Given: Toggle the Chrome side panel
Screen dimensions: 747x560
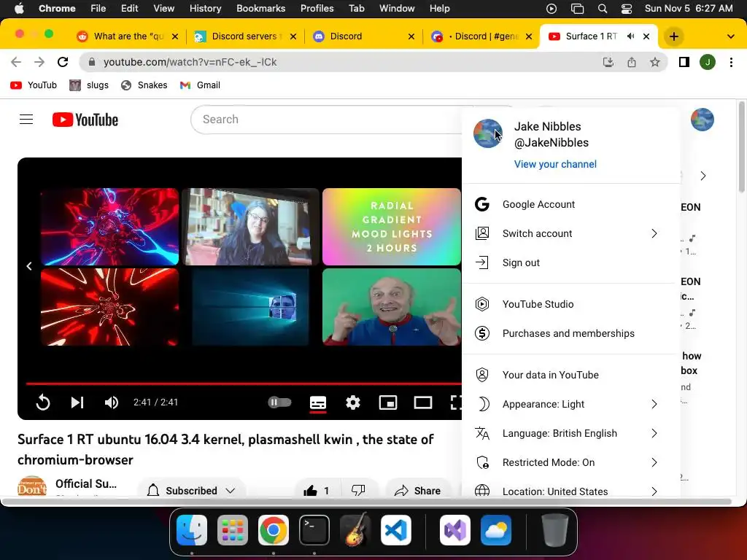Looking at the screenshot, I should click(684, 62).
